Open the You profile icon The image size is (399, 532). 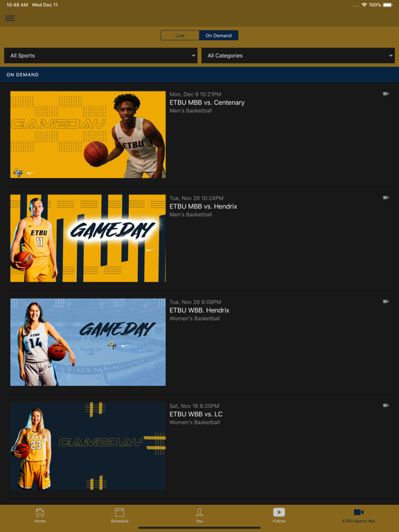(x=199, y=513)
